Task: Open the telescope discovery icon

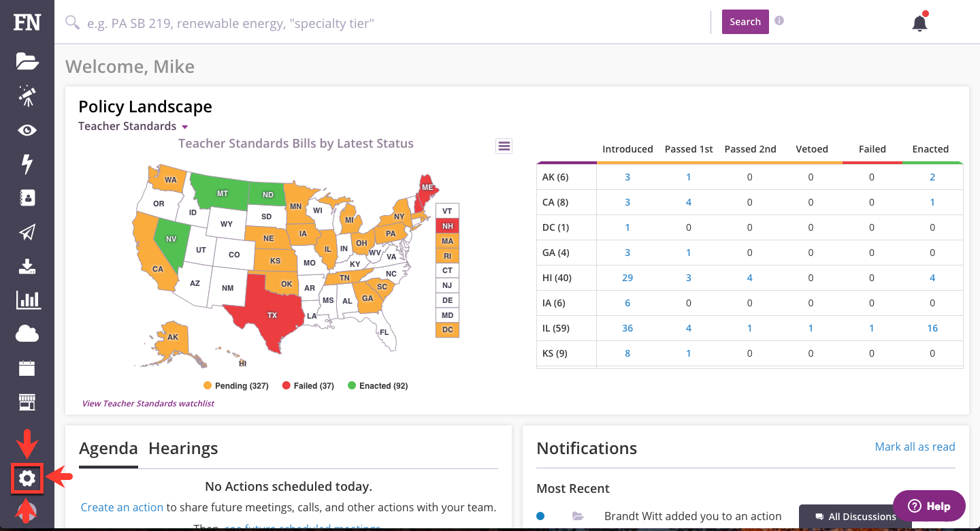Action: click(x=27, y=95)
